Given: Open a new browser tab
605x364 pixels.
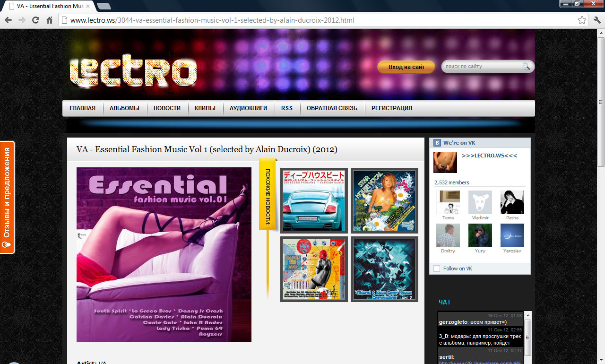Looking at the screenshot, I should tap(104, 6).
